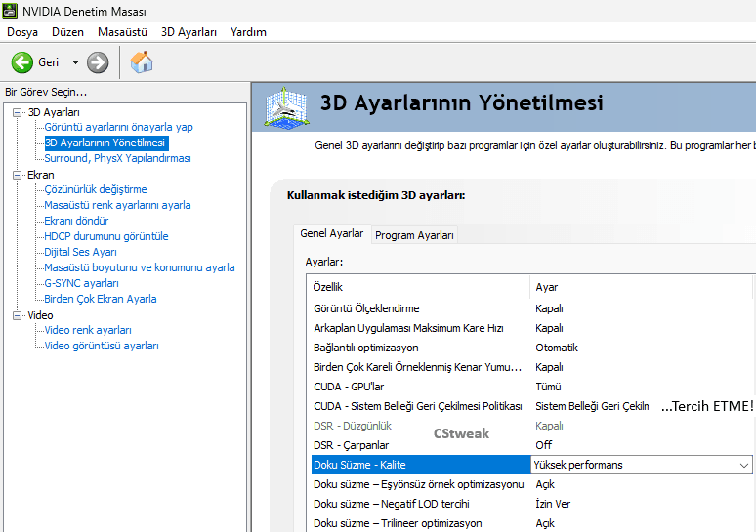Collapse the Ekran tree node
The width and height of the screenshot is (756, 532).
pyautogui.click(x=17, y=175)
